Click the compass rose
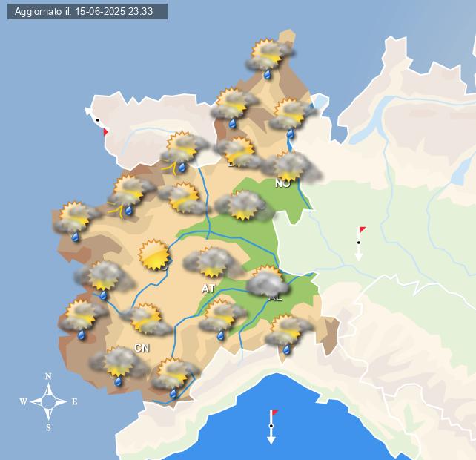Image resolution: width=476 pixels, height=460 pixels. pyautogui.click(x=48, y=401)
